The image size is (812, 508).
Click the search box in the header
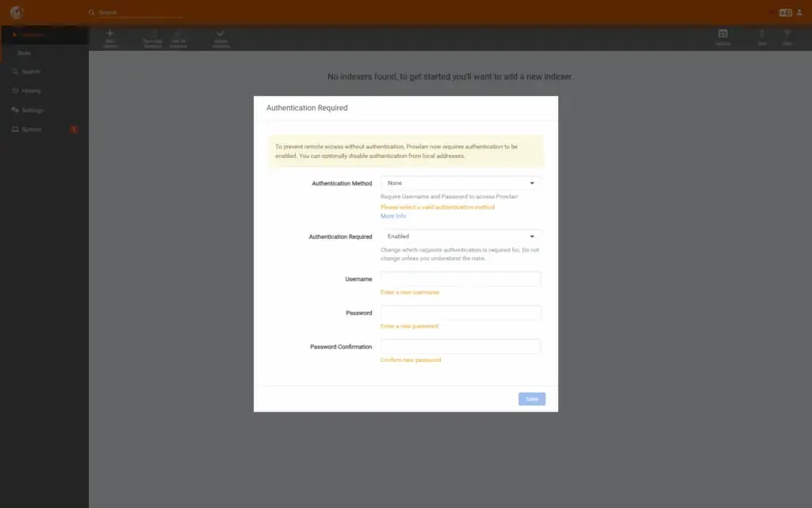tap(140, 13)
